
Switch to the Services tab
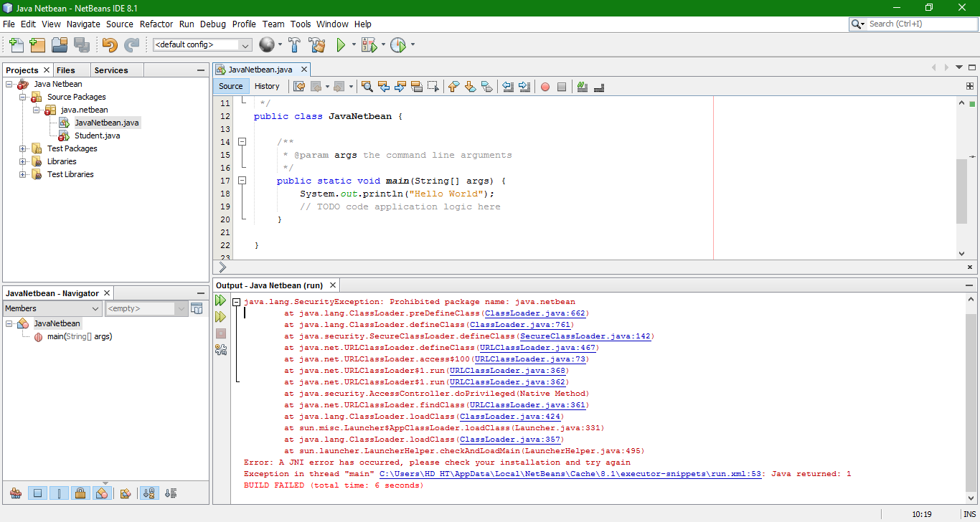pos(111,70)
